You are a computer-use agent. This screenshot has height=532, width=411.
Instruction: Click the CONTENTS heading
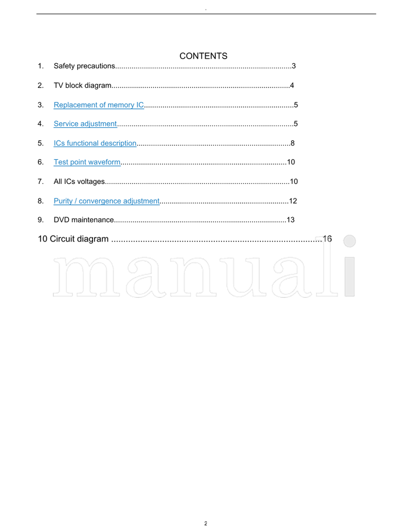pyautogui.click(x=203, y=56)
